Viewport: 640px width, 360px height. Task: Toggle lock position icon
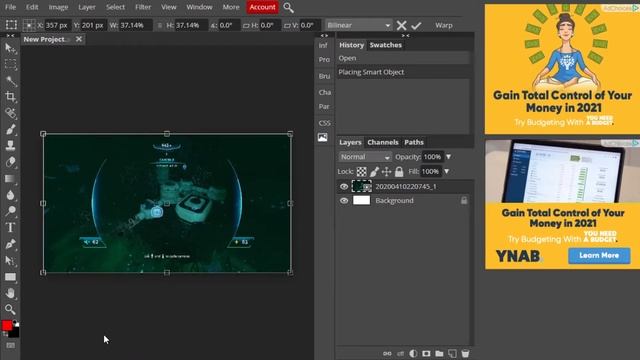387,172
